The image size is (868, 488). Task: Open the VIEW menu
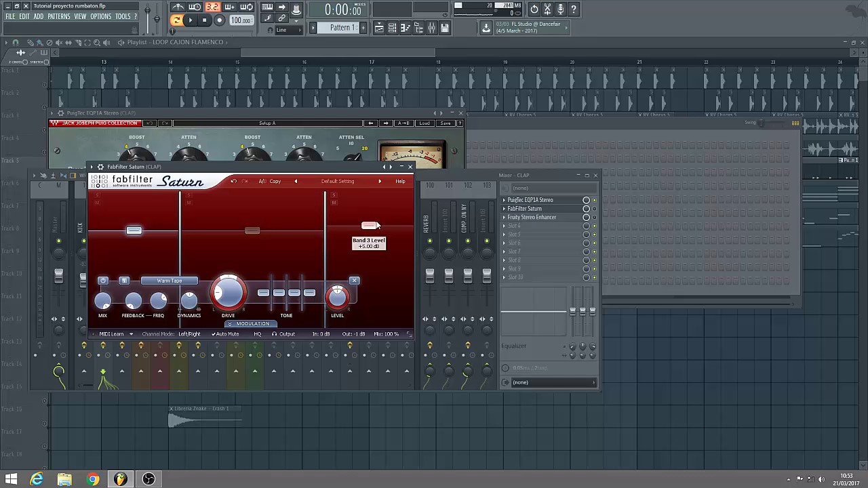pyautogui.click(x=80, y=16)
